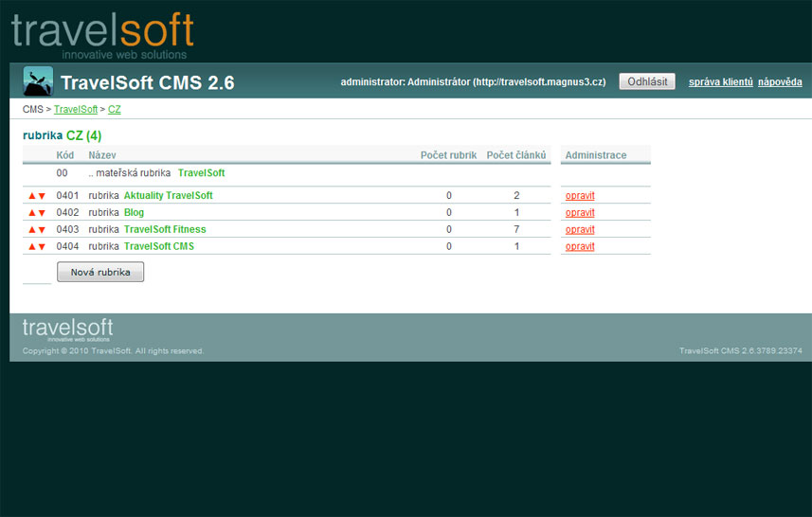Move TravelSoft Fitness row up arrow

[x=32, y=230]
